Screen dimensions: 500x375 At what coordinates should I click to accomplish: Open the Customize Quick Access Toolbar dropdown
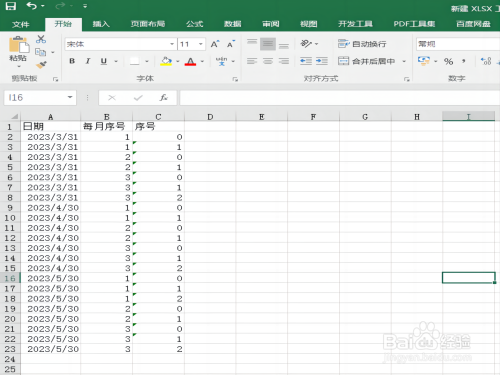85,6
